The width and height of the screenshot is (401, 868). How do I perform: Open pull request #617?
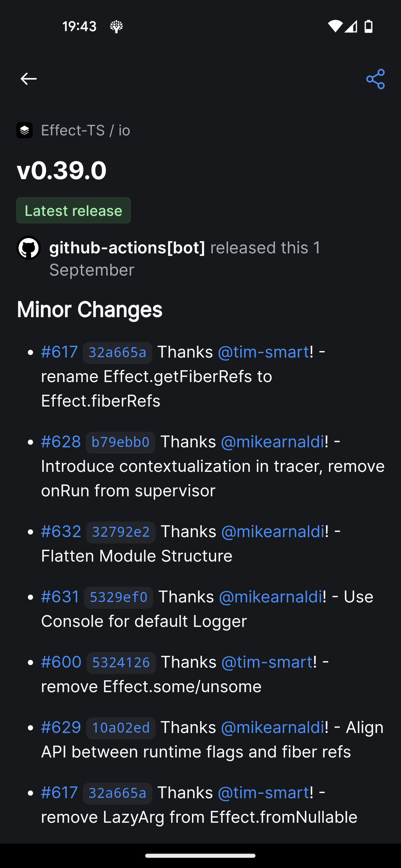(59, 352)
